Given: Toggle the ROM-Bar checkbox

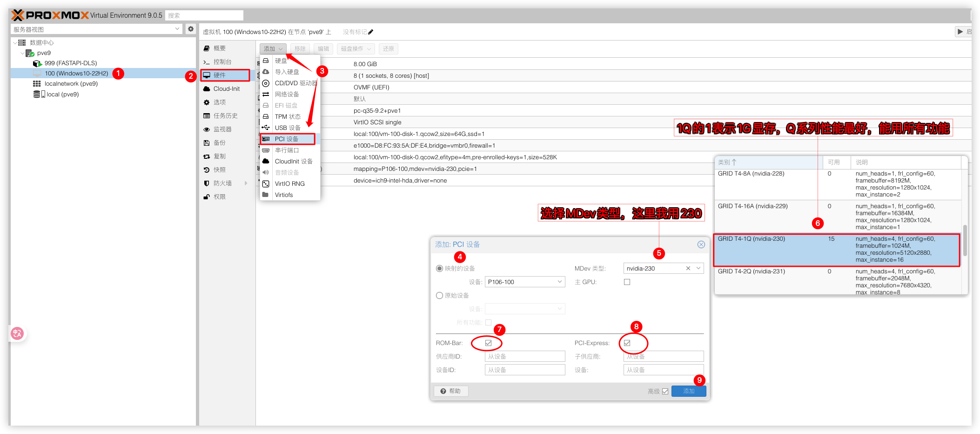Looking at the screenshot, I should tap(489, 343).
